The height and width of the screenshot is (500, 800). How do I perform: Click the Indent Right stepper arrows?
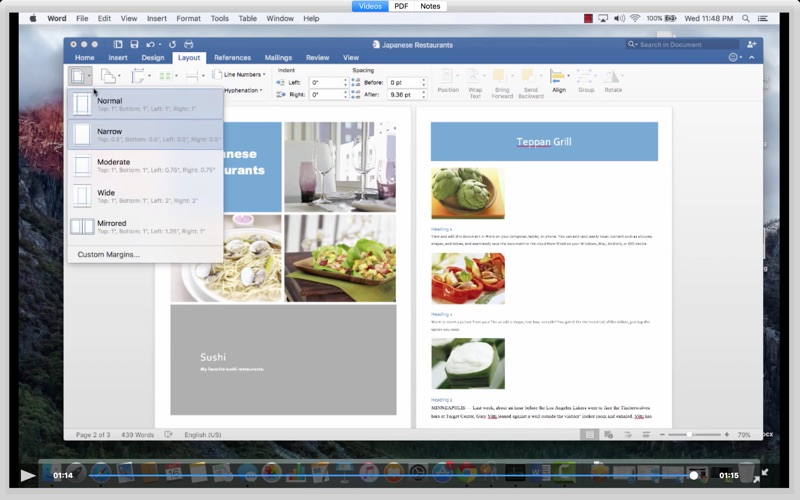(x=345, y=94)
